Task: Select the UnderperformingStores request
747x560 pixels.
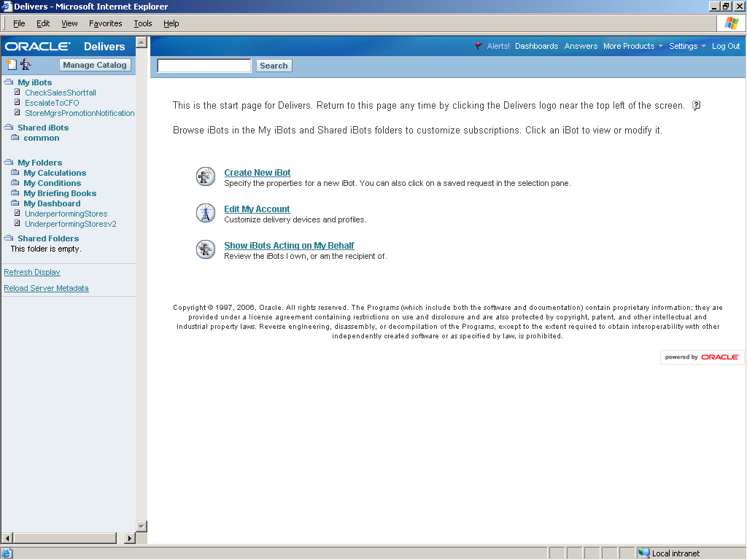Action: [66, 214]
